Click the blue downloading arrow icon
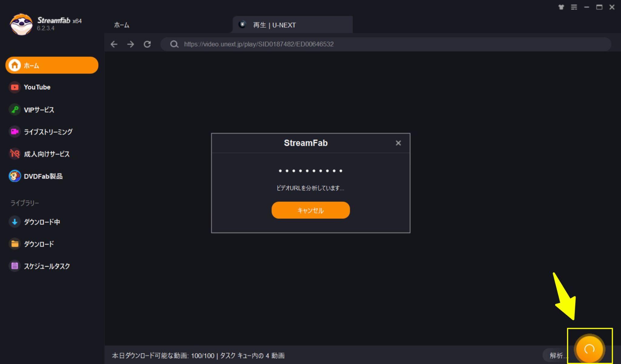This screenshot has width=621, height=364. click(x=15, y=222)
